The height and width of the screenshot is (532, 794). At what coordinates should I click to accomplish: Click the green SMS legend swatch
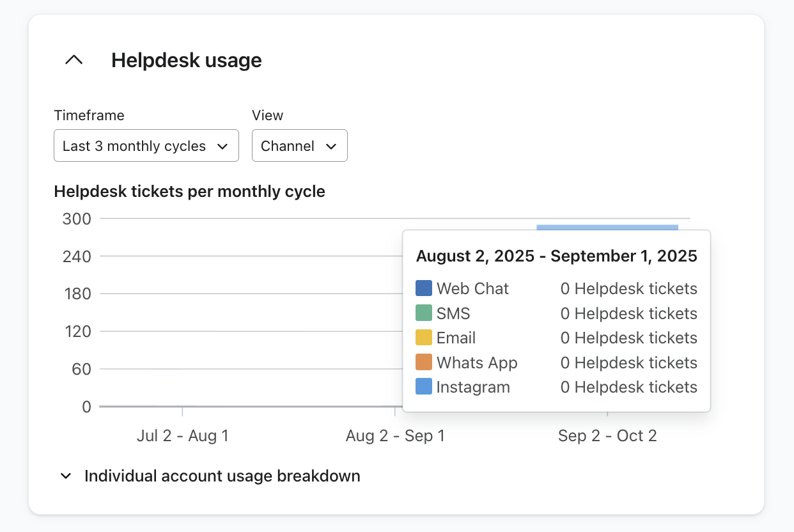click(423, 313)
